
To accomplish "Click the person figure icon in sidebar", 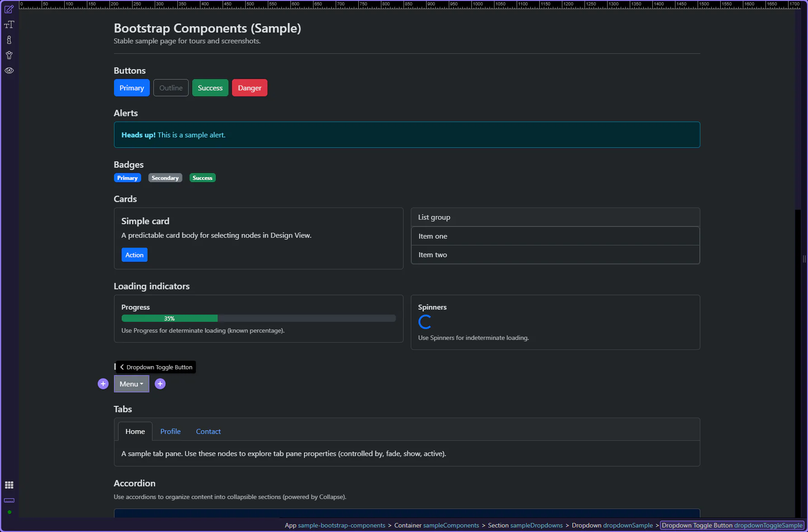I will coord(9,56).
